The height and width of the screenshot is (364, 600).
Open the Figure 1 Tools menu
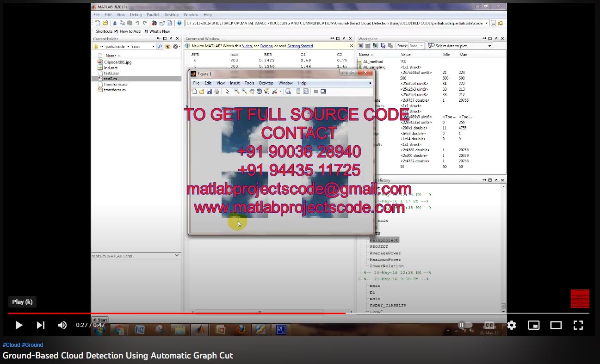249,83
